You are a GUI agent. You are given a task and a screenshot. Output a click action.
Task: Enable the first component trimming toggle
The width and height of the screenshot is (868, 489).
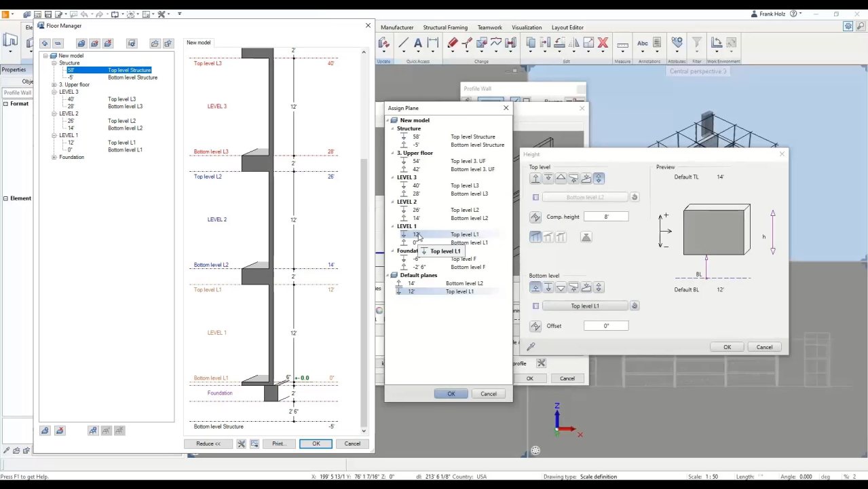[536, 236]
